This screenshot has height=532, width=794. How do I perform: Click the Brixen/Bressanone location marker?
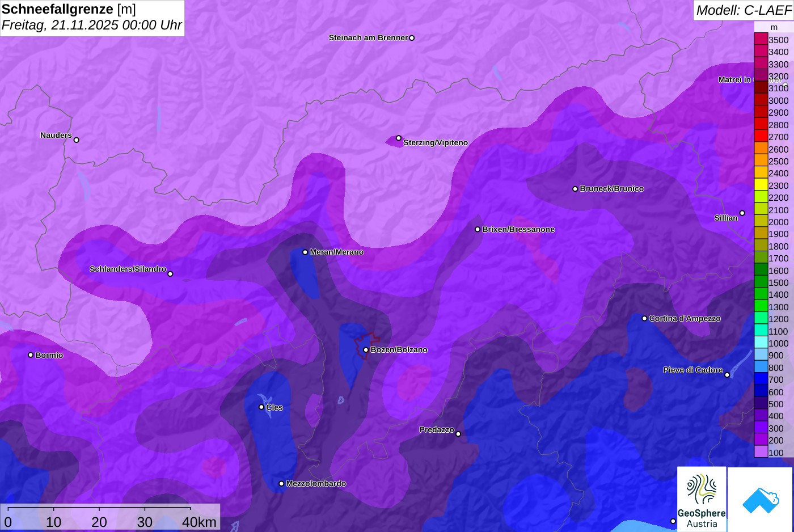[478, 230]
